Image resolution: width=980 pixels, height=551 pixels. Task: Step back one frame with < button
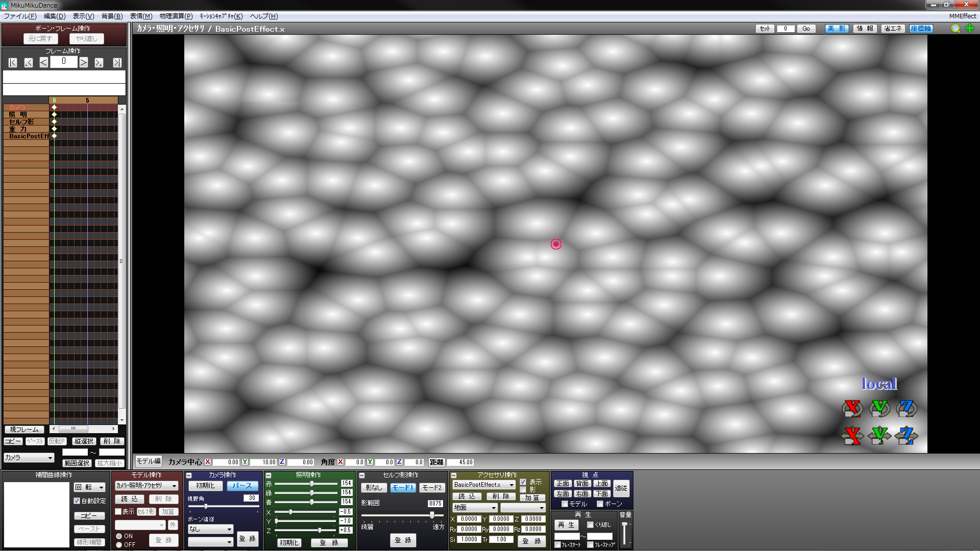coord(44,62)
